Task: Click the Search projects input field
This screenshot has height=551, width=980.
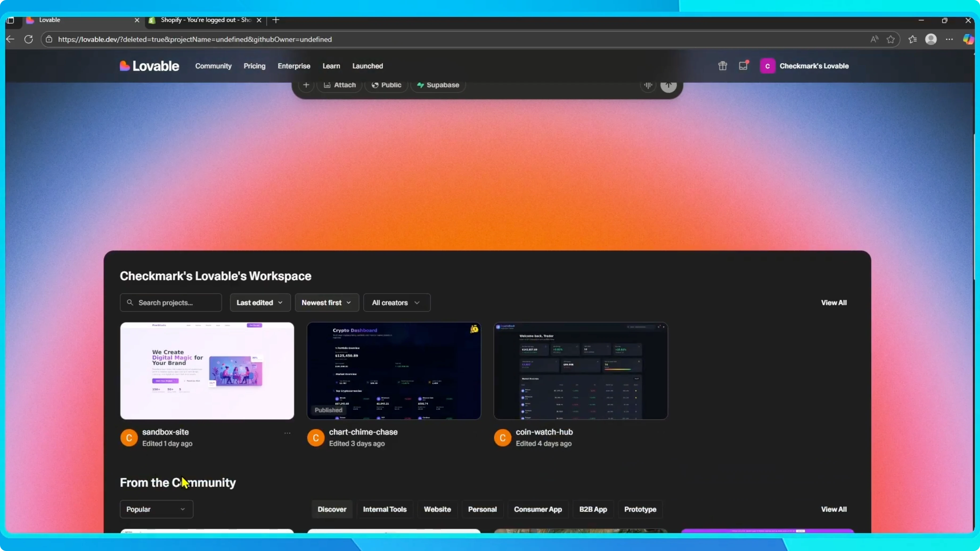Action: click(x=171, y=303)
